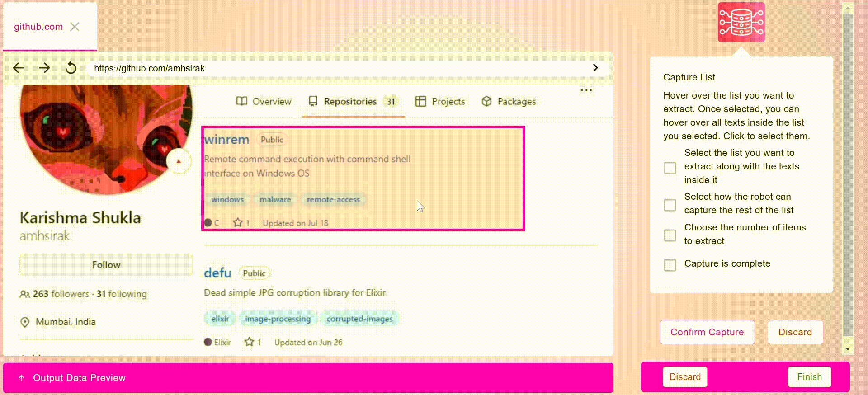
Task: Click the forward navigation arrow
Action: 44,68
